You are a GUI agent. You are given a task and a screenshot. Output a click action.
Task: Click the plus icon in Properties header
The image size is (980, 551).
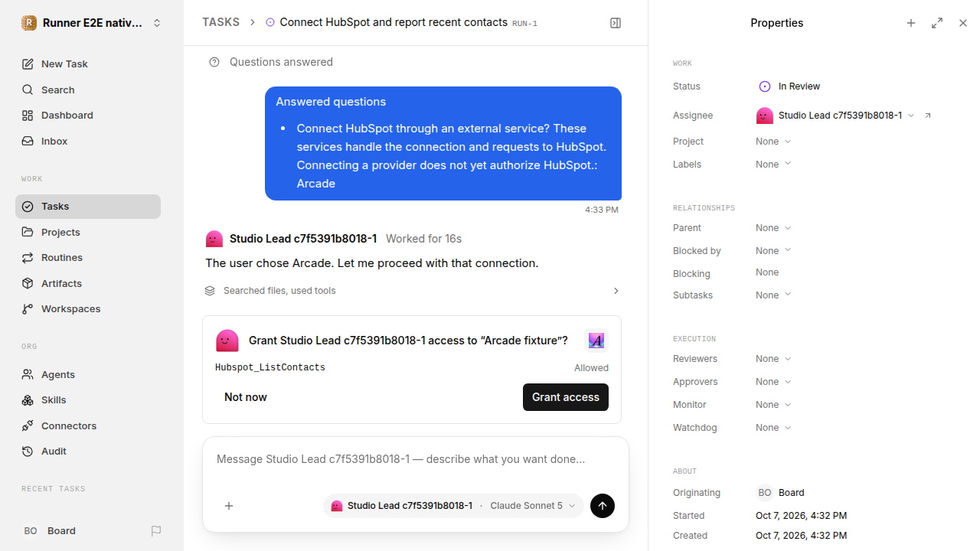[x=911, y=23]
